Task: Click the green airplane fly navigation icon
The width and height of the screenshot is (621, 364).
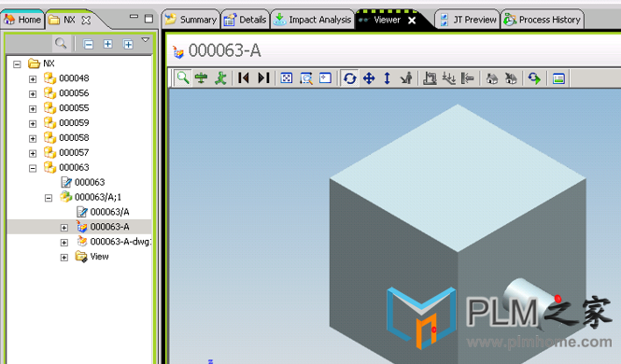Action: tap(201, 78)
